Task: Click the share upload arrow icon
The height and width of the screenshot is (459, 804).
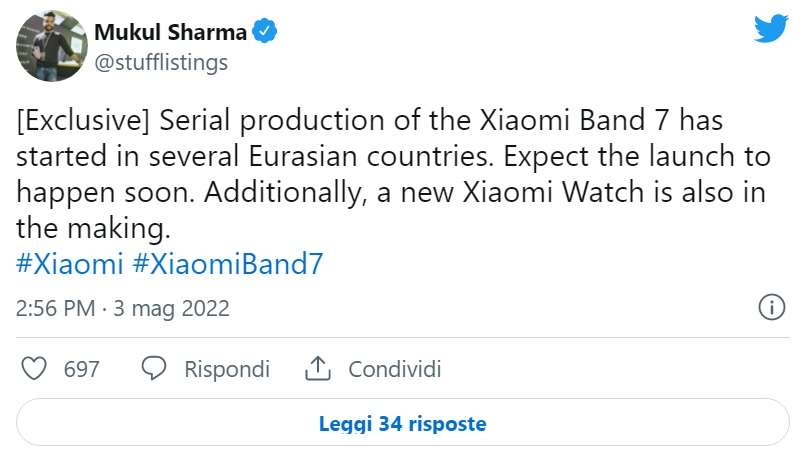Action: [x=317, y=369]
